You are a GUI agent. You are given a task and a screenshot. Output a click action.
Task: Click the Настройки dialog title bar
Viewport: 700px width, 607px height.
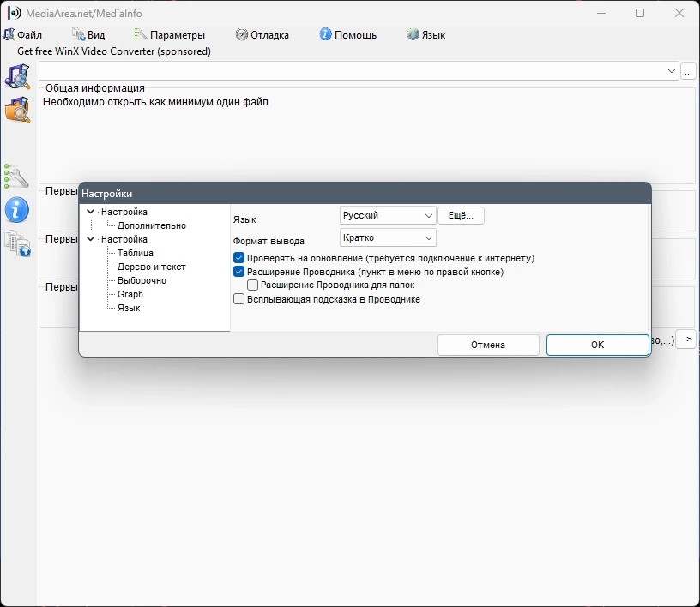tap(365, 193)
